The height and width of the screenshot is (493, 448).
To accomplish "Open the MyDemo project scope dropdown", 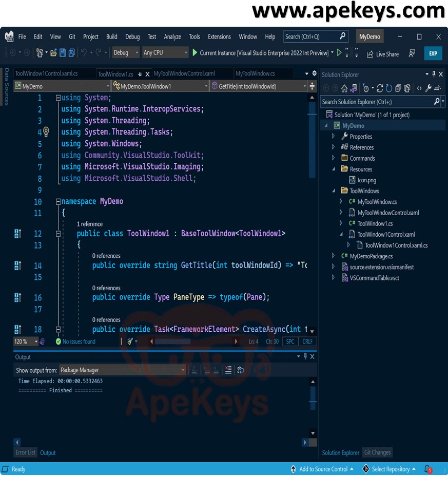I will [62, 86].
